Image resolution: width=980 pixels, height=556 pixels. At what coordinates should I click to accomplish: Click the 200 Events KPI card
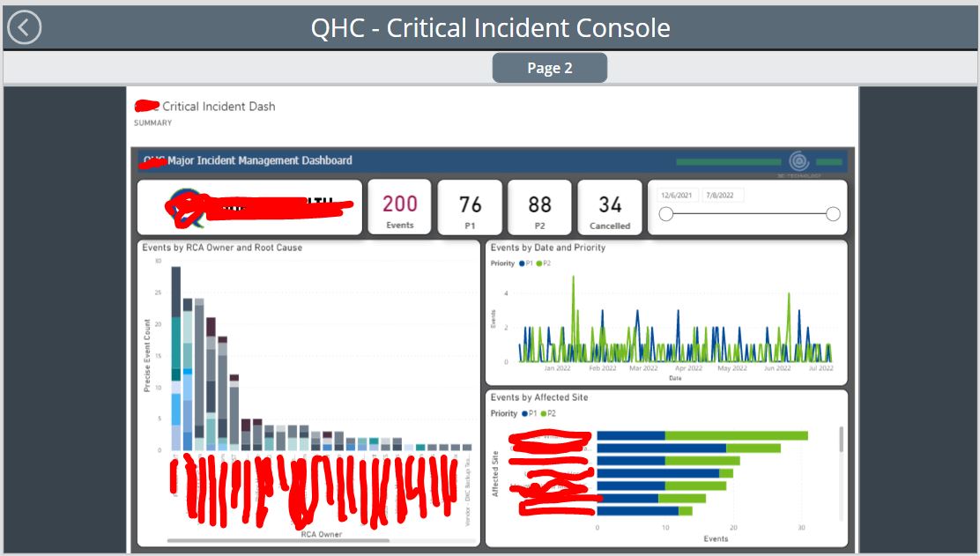(x=399, y=206)
